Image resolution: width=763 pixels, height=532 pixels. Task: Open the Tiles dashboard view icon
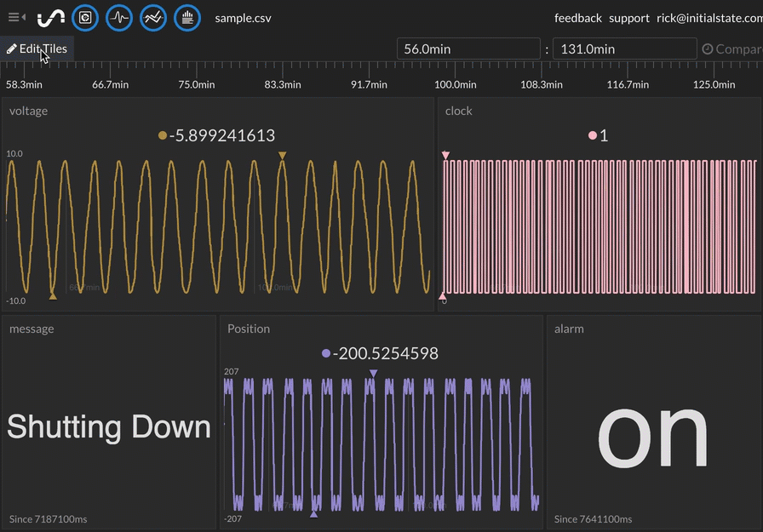click(85, 17)
